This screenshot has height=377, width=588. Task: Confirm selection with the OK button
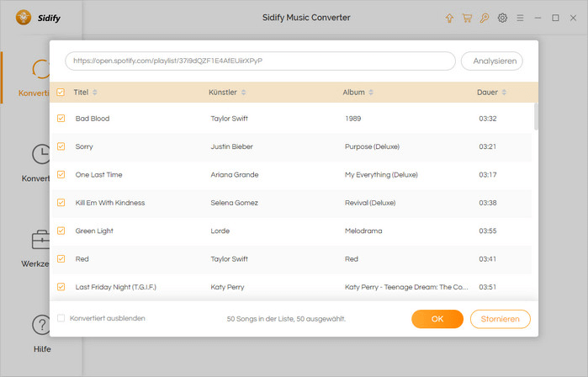tap(437, 319)
